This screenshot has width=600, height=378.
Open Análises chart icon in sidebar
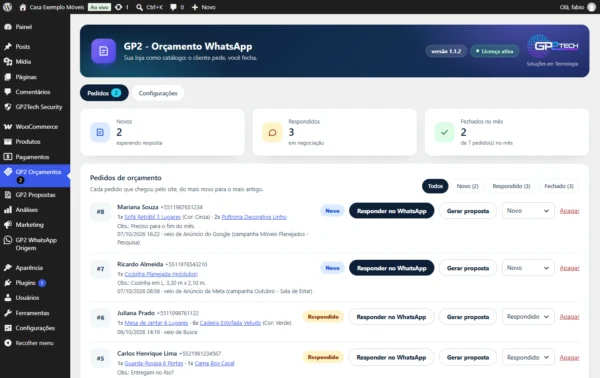pyautogui.click(x=8, y=210)
